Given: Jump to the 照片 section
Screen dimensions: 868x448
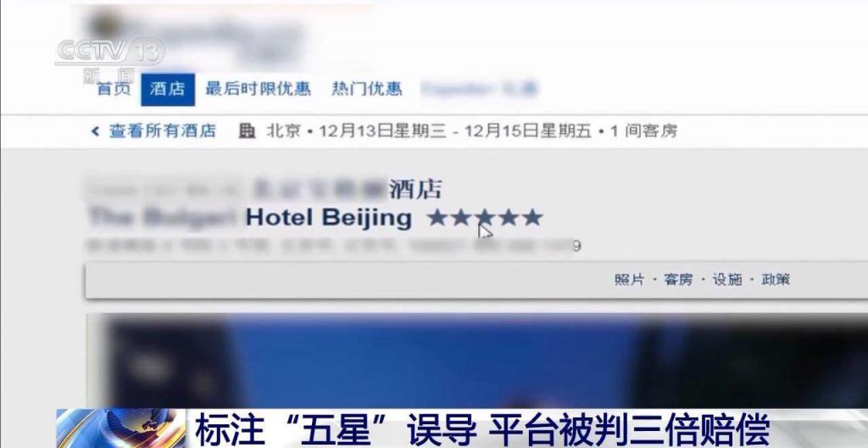Looking at the screenshot, I should click(630, 279).
